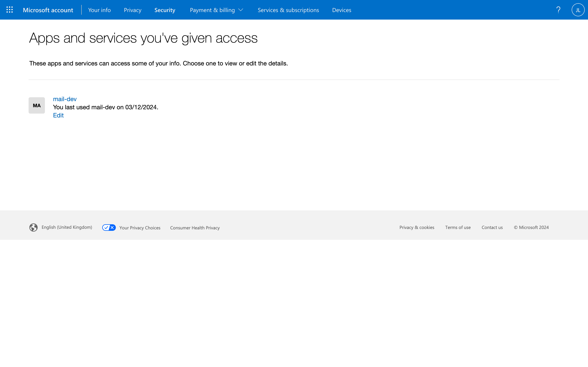Click the Terms of use link
Screen dimensions: 588x367
pyautogui.click(x=458, y=227)
